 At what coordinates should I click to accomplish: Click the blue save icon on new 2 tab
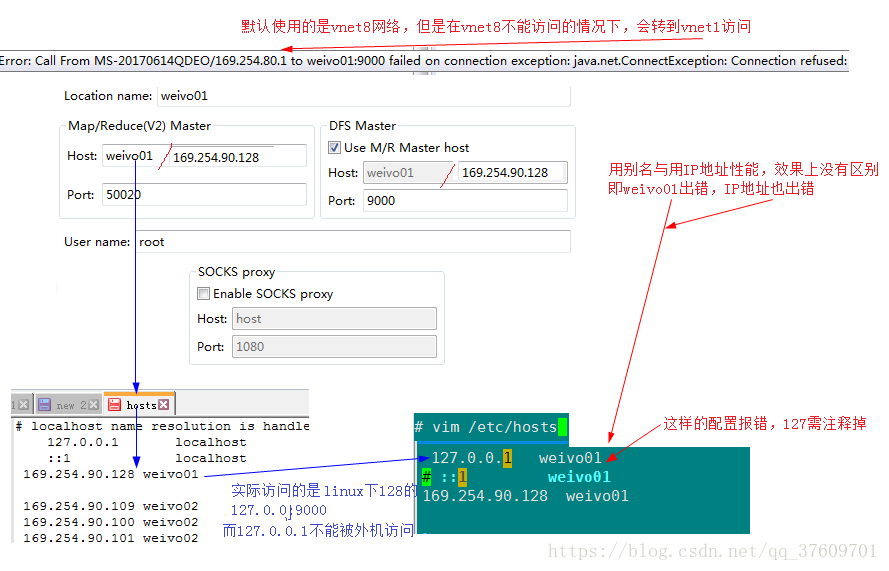click(x=44, y=405)
